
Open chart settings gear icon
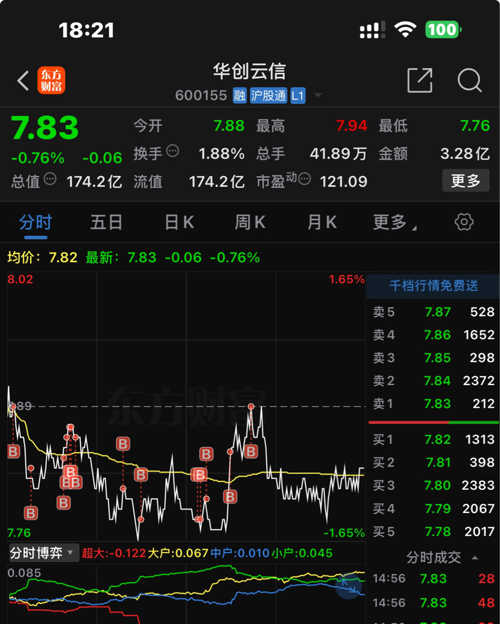pos(464,222)
